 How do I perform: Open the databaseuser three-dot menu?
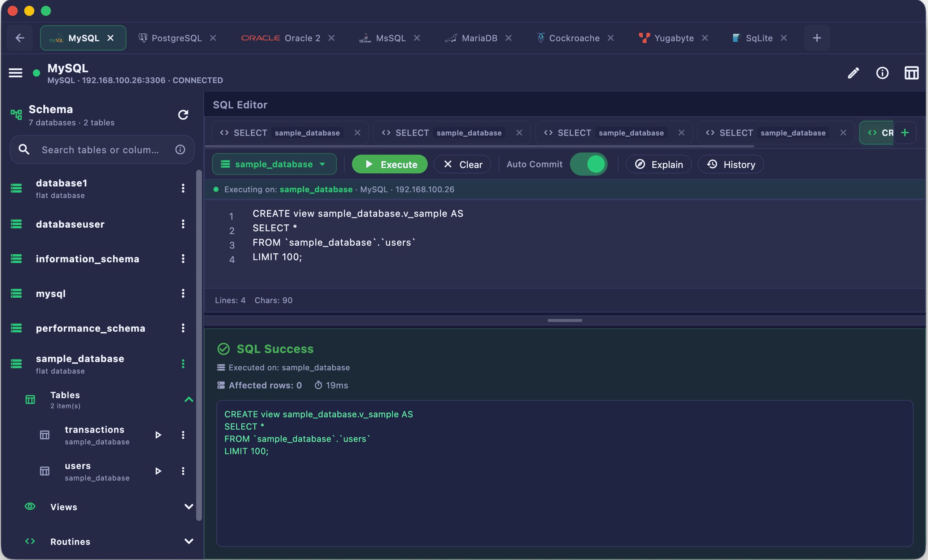[183, 224]
